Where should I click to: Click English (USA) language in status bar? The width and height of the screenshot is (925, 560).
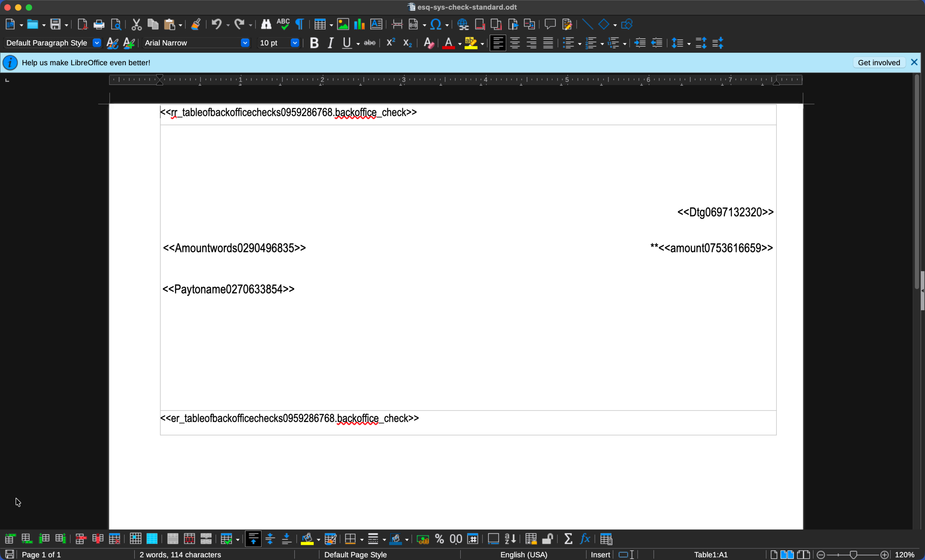click(x=523, y=554)
